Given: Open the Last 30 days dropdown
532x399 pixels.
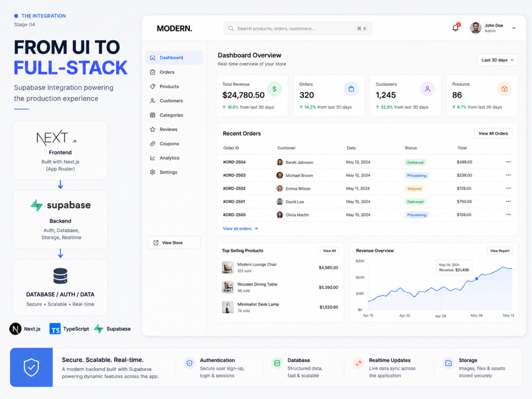Looking at the screenshot, I should pyautogui.click(x=497, y=60).
